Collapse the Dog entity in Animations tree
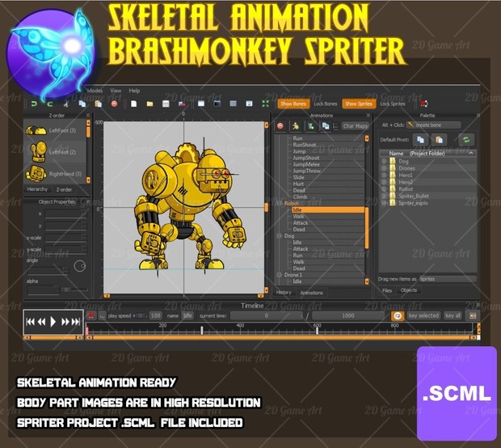Viewport: 501px width, 448px height. point(280,236)
